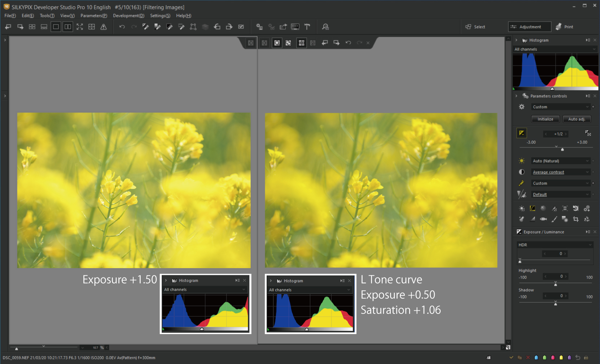Viewport: 600px width, 364px height.
Task: Toggle the side-by-side two-pane preview layout
Action: (x=68, y=27)
